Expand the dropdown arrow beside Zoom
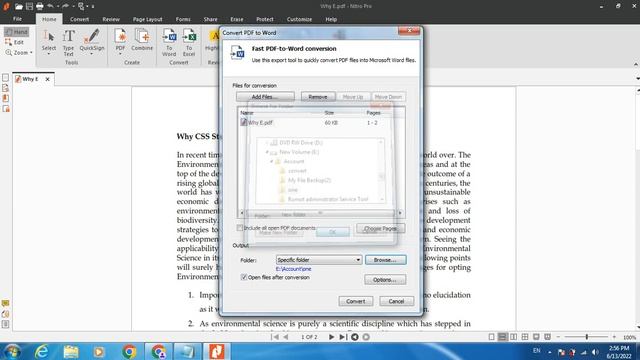This screenshot has height=360, width=640. pyautogui.click(x=31, y=53)
